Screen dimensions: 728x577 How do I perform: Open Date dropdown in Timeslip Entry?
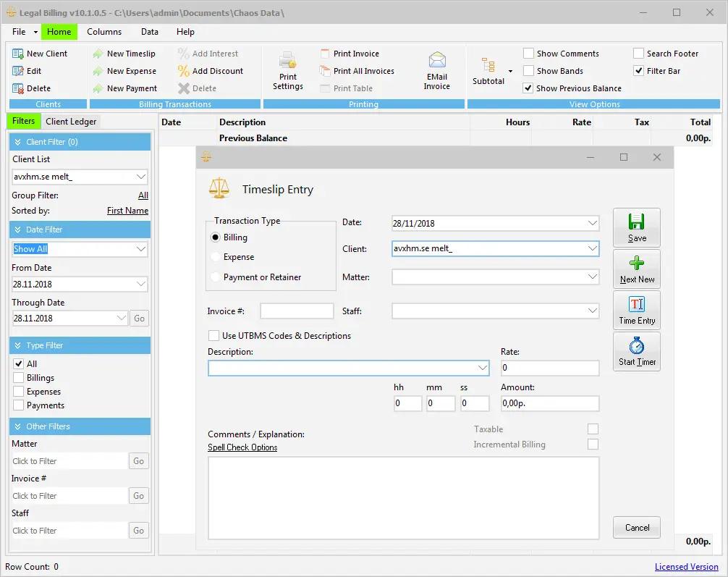point(592,223)
